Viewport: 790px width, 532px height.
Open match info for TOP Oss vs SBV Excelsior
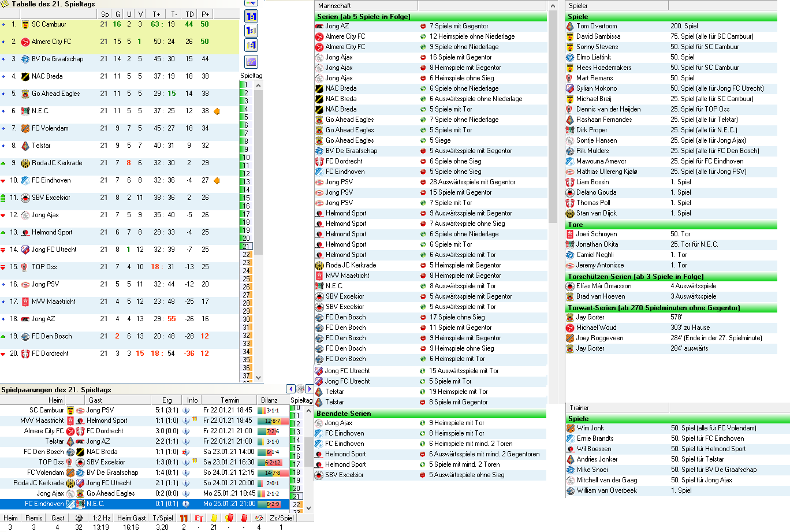186,462
